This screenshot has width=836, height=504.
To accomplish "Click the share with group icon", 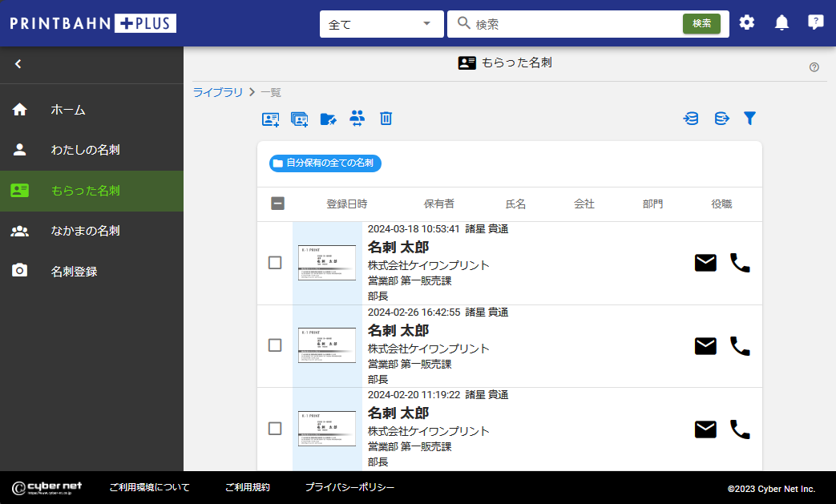I will point(357,118).
